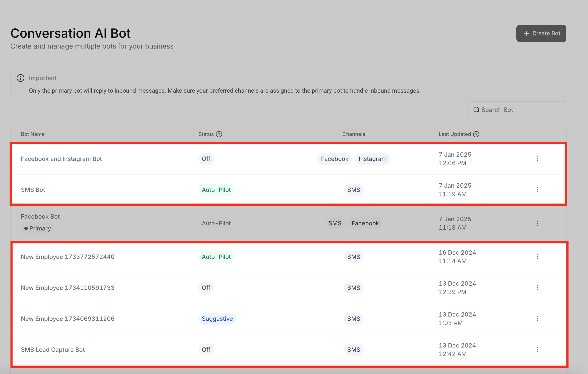Open the three-dot menu for SMS Bot

[x=537, y=190]
